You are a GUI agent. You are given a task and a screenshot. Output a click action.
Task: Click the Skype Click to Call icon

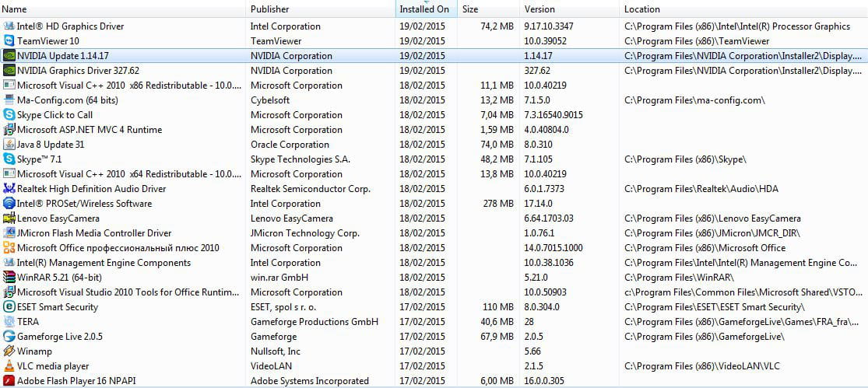click(9, 115)
